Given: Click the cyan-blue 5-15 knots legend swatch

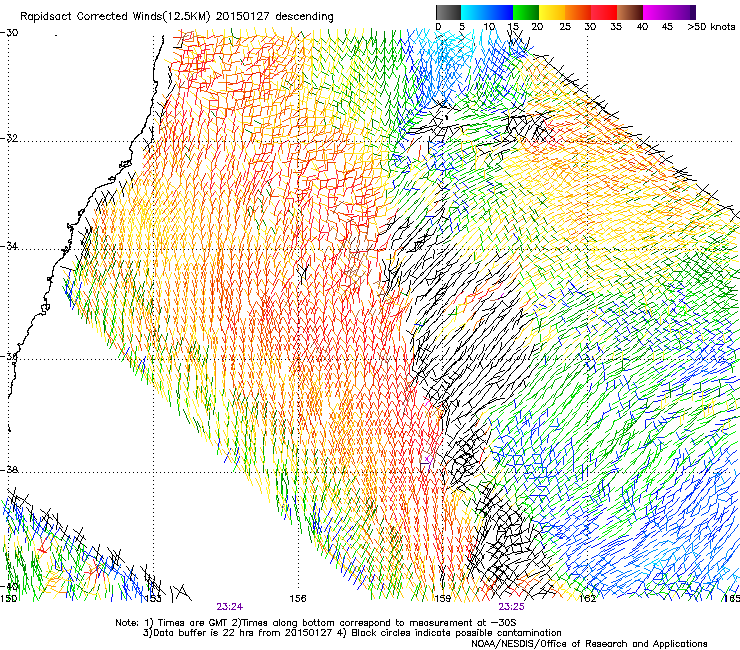Looking at the screenshot, I should 487,12.
